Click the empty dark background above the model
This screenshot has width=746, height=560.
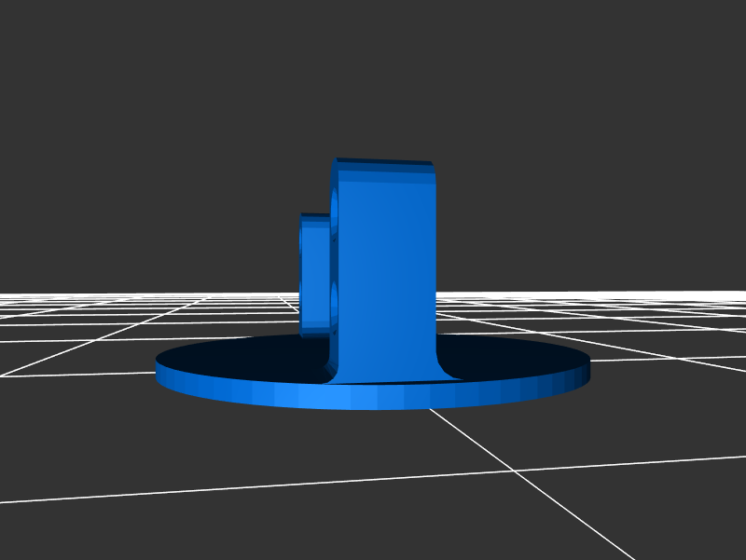point(373,75)
